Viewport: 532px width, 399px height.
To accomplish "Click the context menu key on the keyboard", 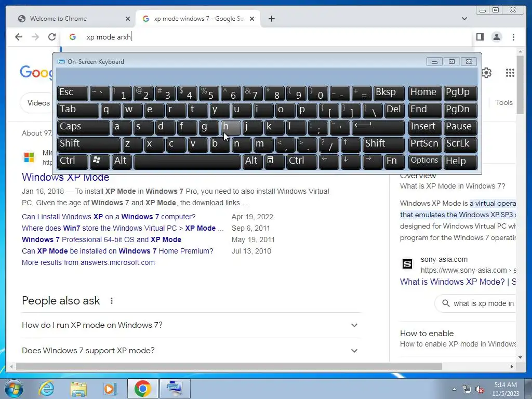I will coord(274,161).
